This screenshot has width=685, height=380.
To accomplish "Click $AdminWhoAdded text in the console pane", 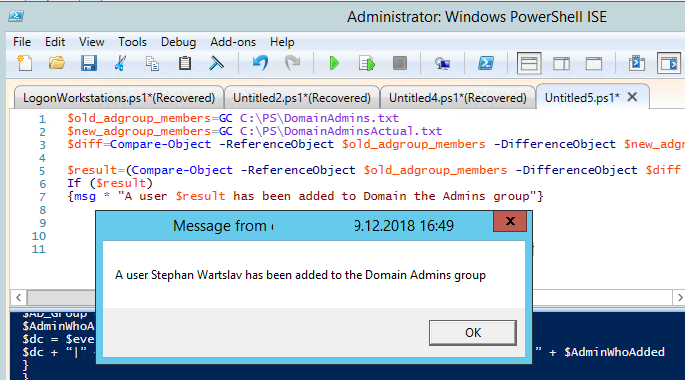I will [614, 352].
